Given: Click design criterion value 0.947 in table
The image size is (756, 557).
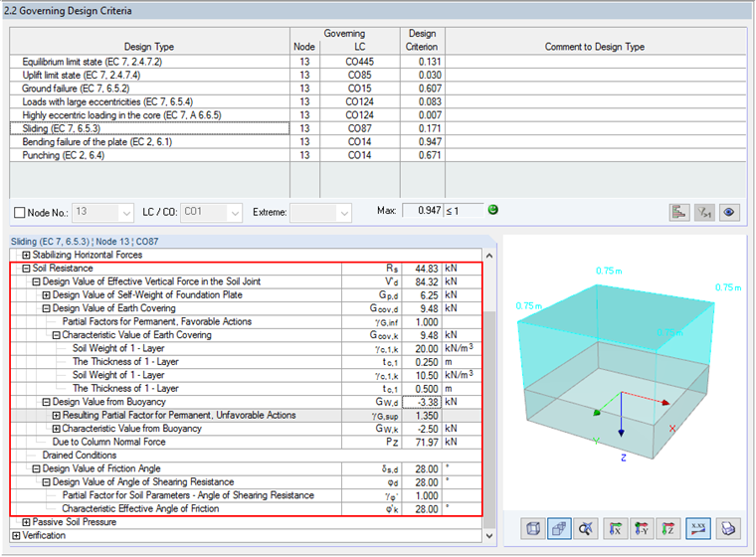Looking at the screenshot, I should (423, 142).
